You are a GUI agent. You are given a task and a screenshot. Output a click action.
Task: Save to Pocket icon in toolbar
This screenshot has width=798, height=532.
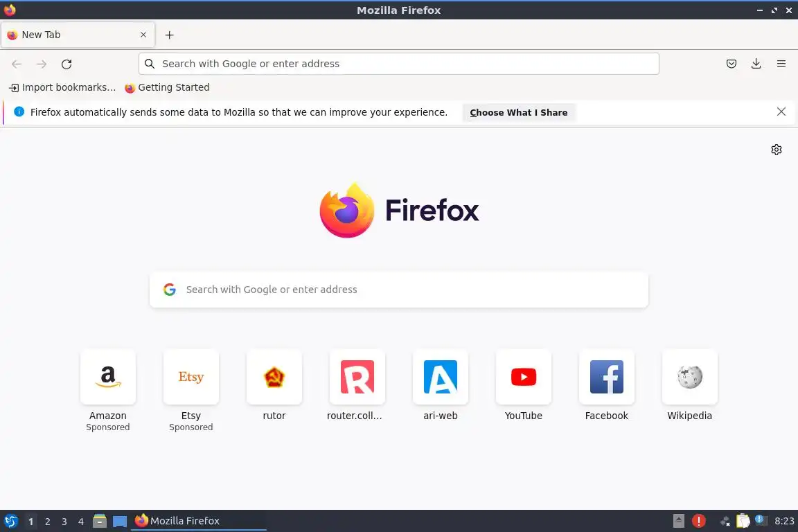click(731, 64)
